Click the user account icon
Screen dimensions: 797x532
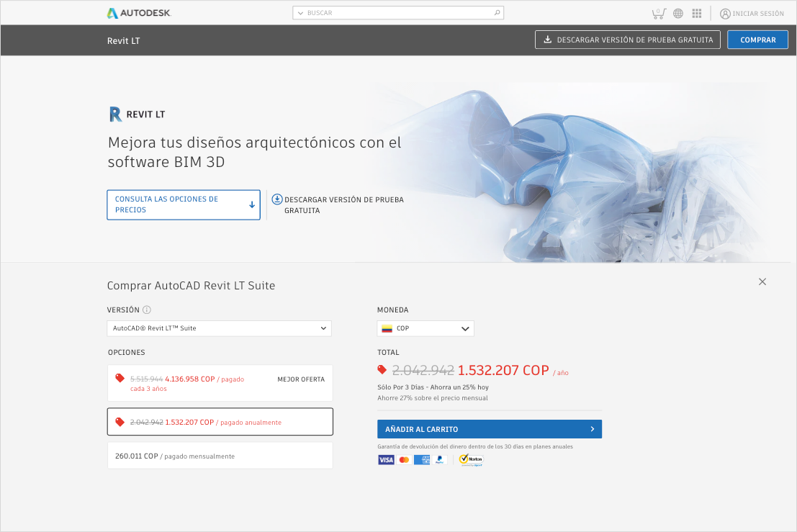[x=725, y=14]
